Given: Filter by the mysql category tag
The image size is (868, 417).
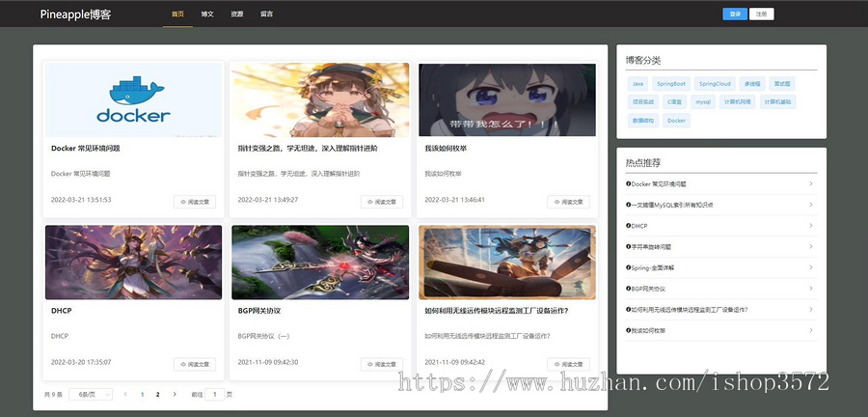Looking at the screenshot, I should pos(703,102).
